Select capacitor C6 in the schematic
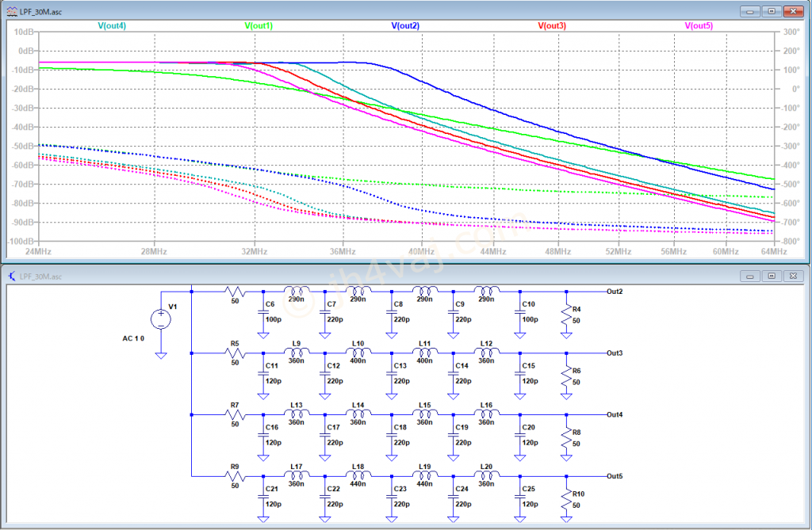Screen dimensions: 812x530 tap(263, 313)
